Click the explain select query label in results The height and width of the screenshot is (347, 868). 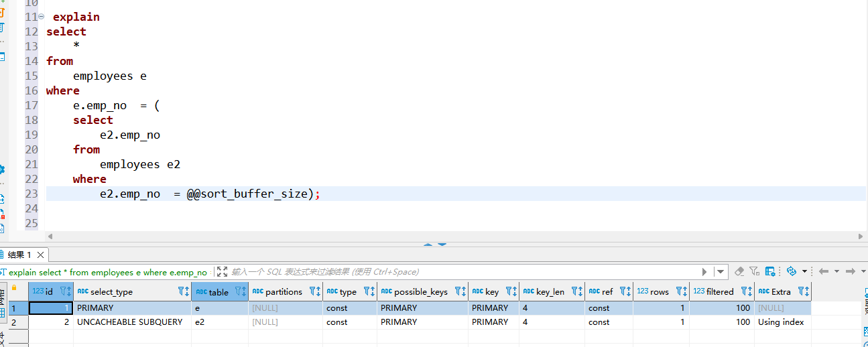[108, 273]
